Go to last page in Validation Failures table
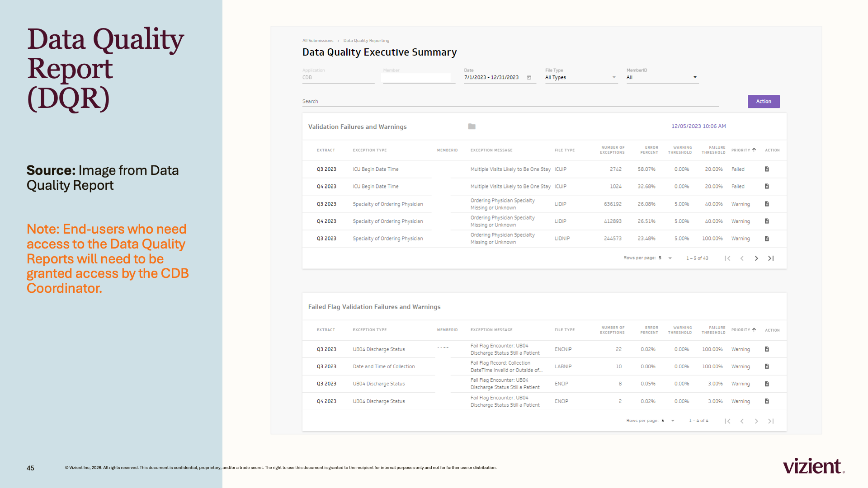 (771, 258)
